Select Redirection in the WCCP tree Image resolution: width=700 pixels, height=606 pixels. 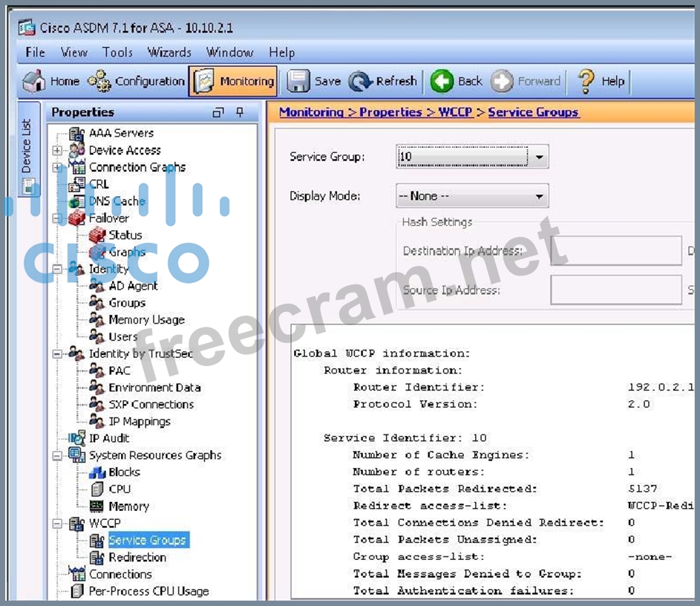137,557
